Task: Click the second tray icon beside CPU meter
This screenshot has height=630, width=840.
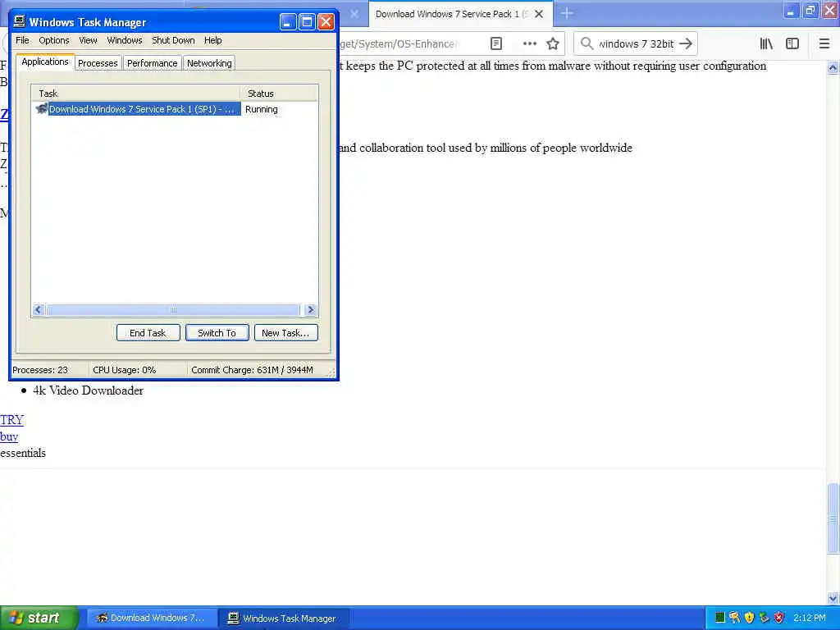Action: point(734,618)
